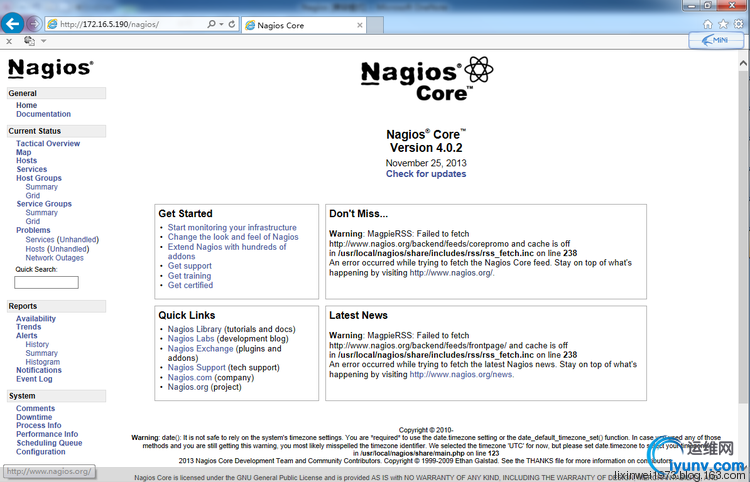The image size is (750, 482).
Task: Select the Nagios Core browser tab
Action: (x=304, y=25)
